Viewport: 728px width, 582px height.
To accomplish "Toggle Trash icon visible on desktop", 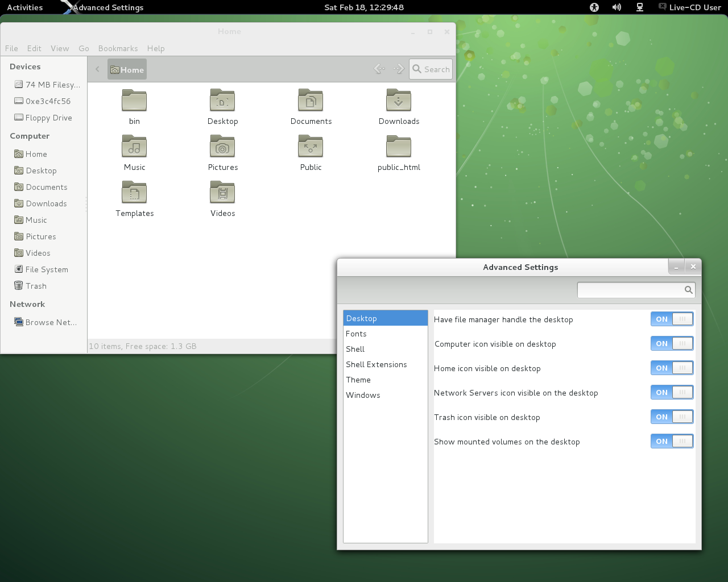I will click(x=672, y=417).
